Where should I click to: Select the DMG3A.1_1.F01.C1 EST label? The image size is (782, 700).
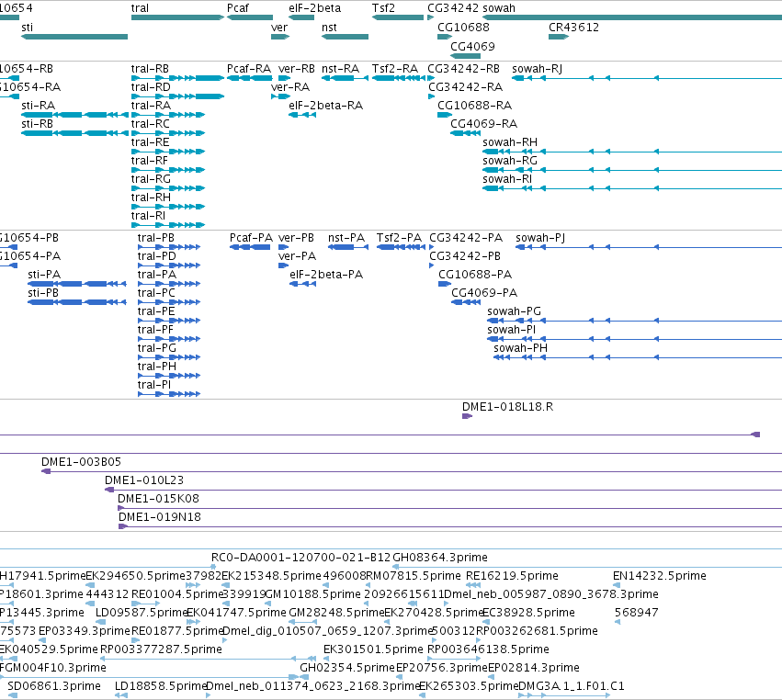(x=572, y=685)
